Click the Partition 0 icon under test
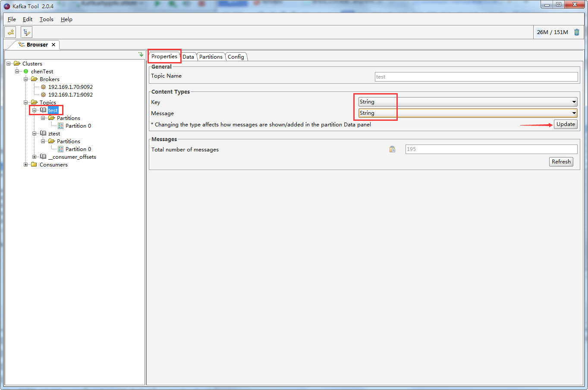This screenshot has width=588, height=390. 60,126
